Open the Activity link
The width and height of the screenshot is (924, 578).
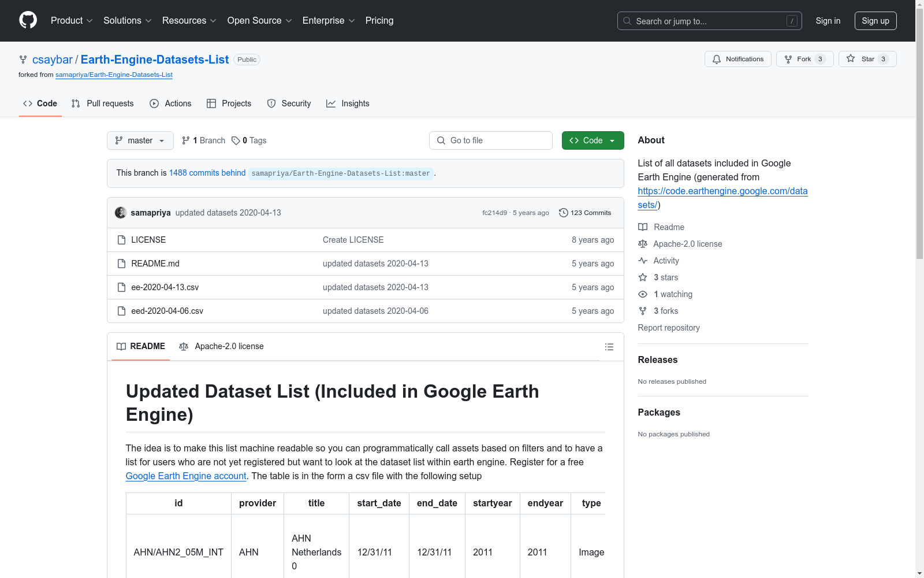tap(658, 261)
